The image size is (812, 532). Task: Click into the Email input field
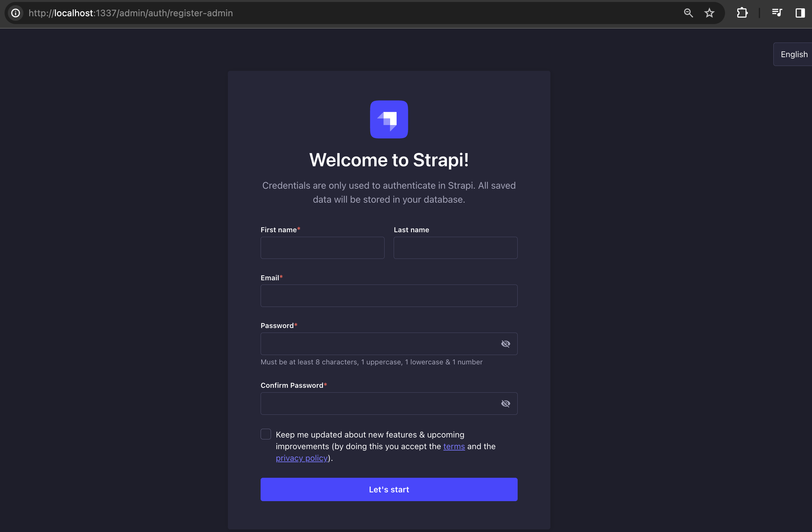pos(389,296)
